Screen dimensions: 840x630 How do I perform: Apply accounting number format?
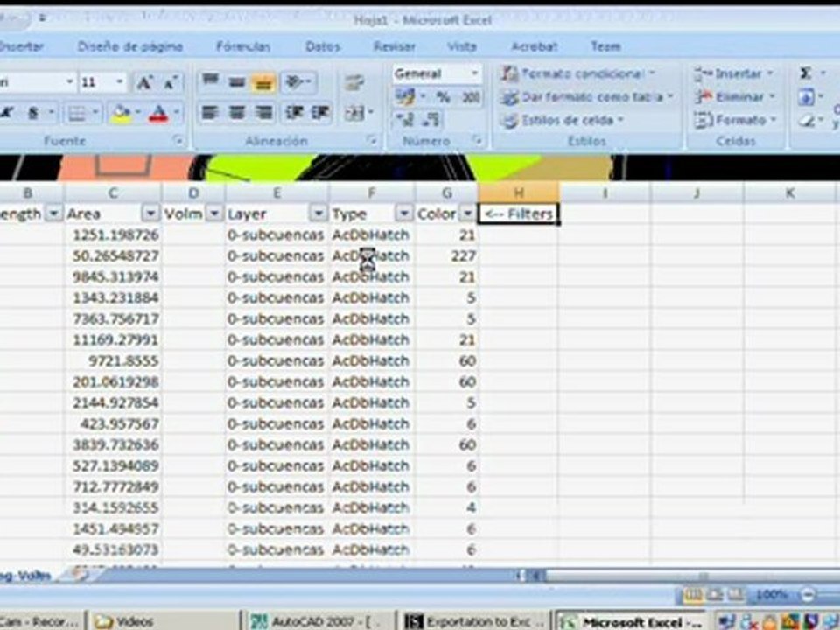click(405, 97)
